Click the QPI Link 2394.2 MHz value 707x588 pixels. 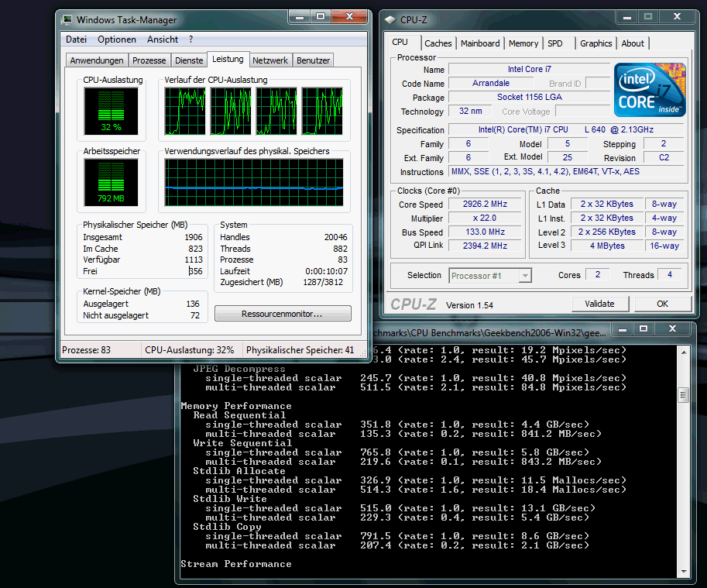(x=485, y=246)
